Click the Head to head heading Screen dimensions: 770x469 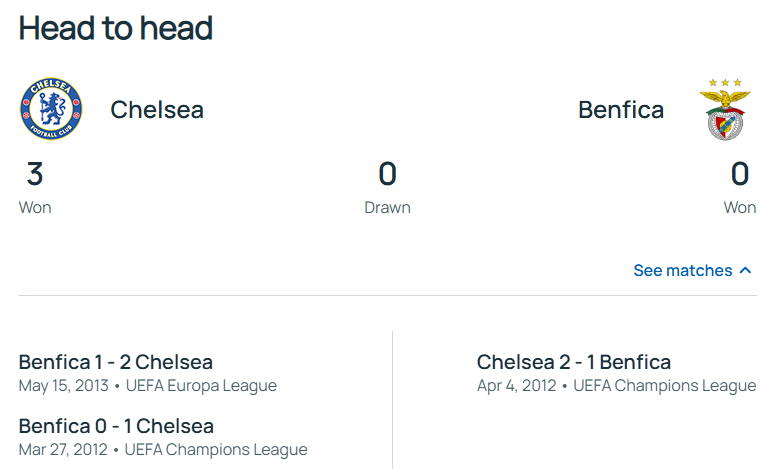[116, 28]
